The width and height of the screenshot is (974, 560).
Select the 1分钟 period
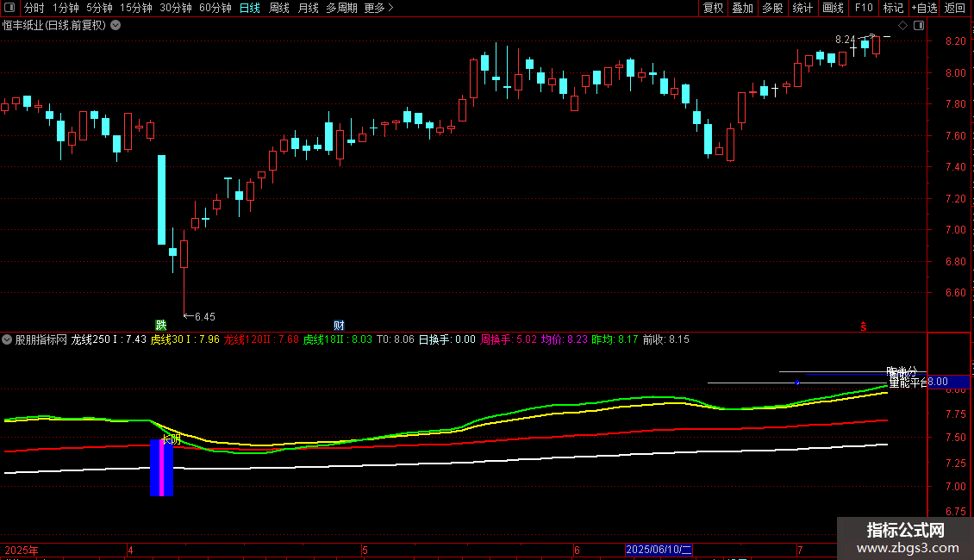tap(66, 8)
